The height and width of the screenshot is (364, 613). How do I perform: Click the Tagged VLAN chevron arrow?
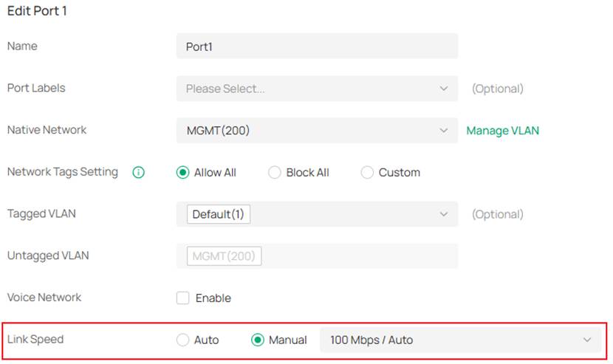point(444,214)
